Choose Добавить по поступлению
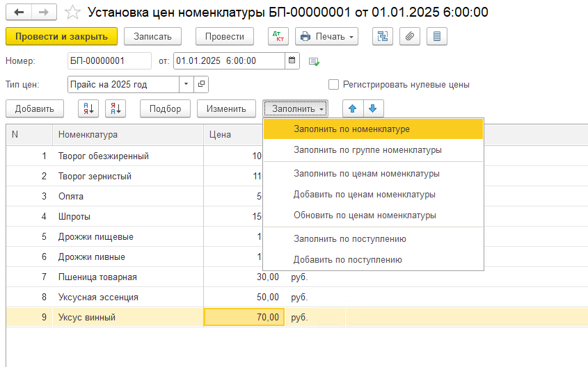 pyautogui.click(x=373, y=259)
